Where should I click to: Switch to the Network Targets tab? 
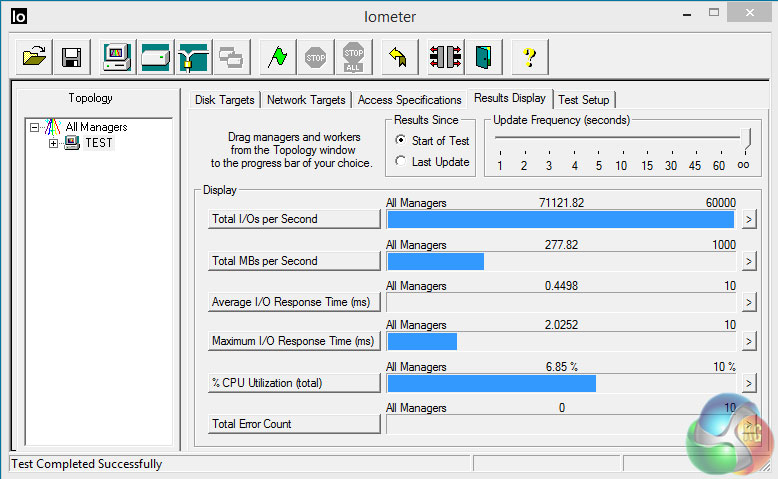coord(306,100)
